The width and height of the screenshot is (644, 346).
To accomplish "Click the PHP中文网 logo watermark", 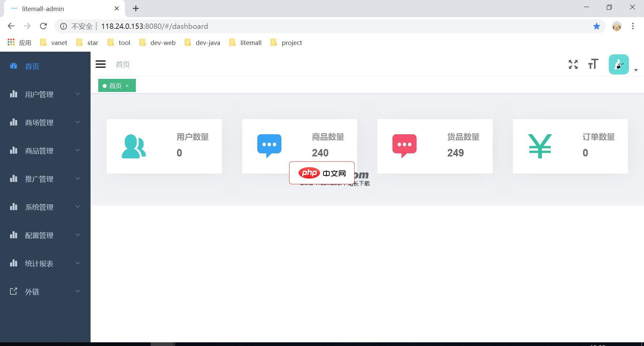I will (x=321, y=172).
